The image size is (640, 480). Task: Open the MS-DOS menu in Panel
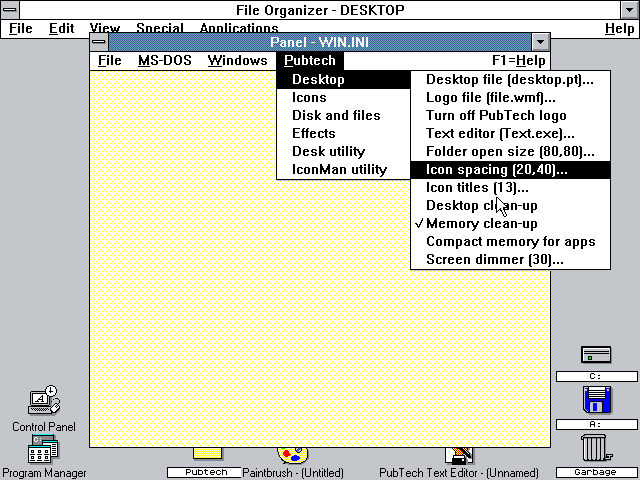[164, 60]
